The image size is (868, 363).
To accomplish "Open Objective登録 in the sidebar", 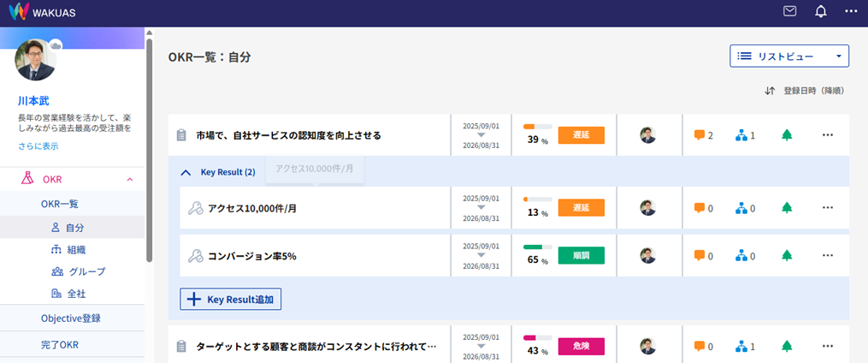I will point(71,318).
